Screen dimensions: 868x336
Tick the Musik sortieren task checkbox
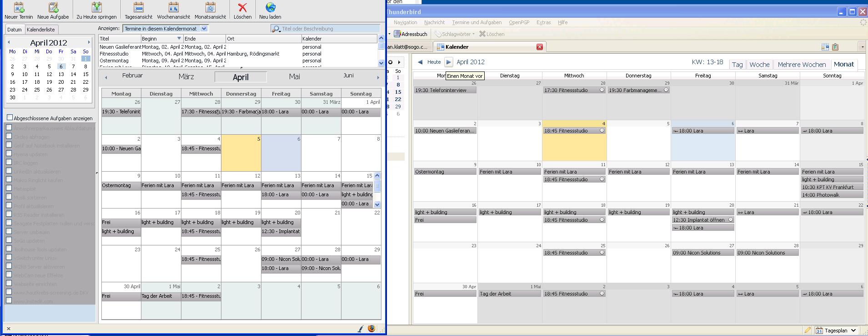click(9, 197)
